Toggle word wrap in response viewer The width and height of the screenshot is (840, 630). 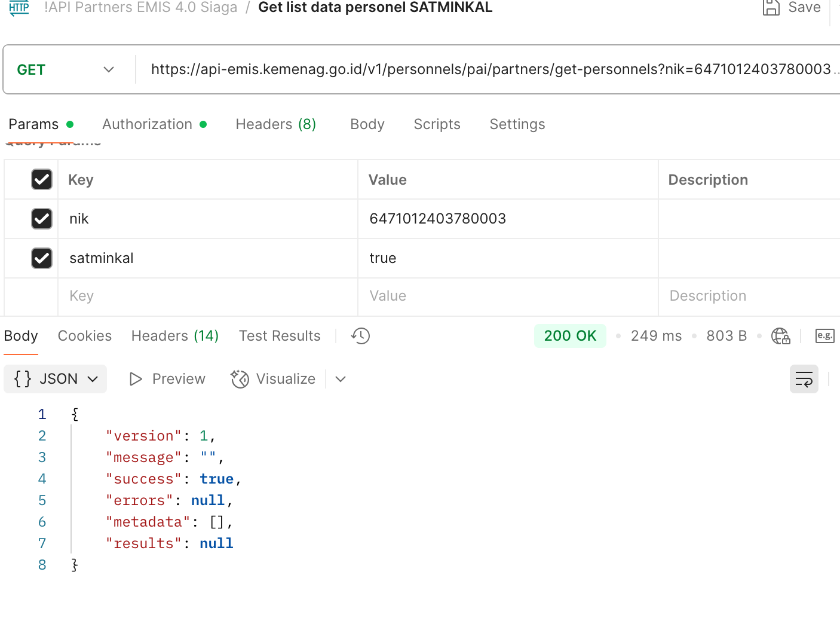804,379
